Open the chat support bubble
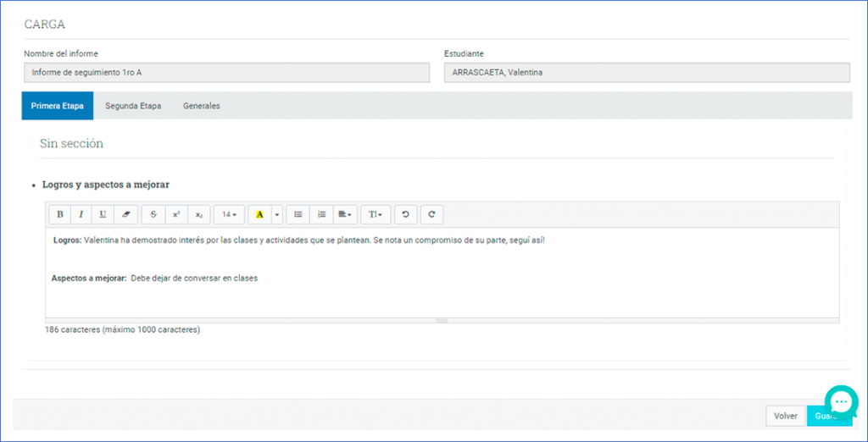This screenshot has width=868, height=442. pyautogui.click(x=841, y=402)
